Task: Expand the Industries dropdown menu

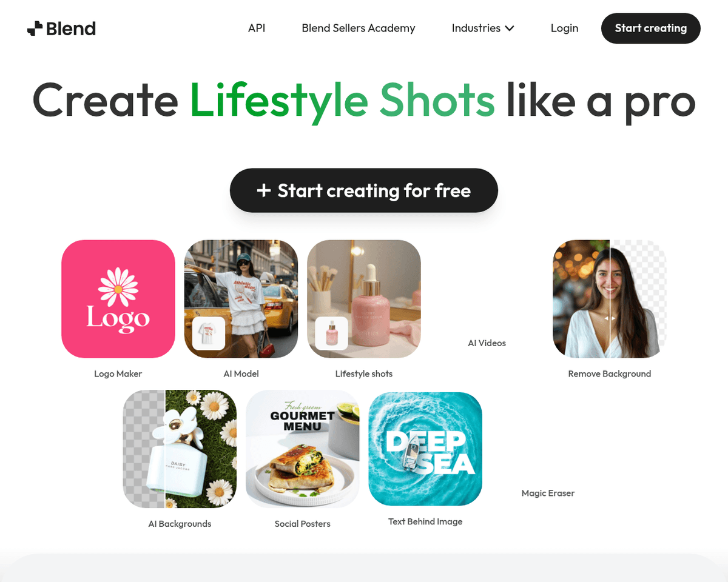Action: (x=483, y=28)
